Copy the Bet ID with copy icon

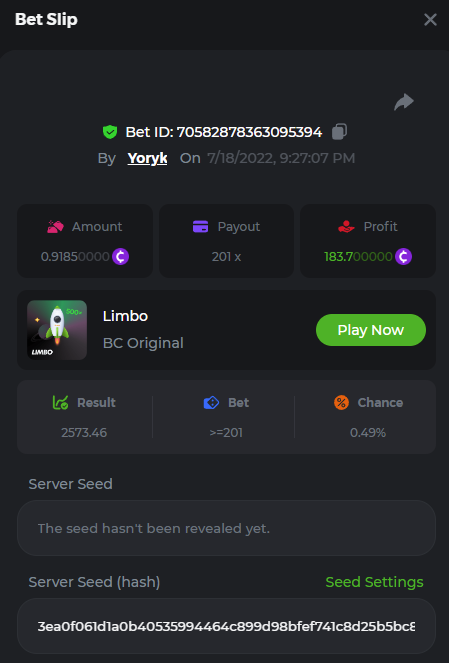[x=339, y=132]
